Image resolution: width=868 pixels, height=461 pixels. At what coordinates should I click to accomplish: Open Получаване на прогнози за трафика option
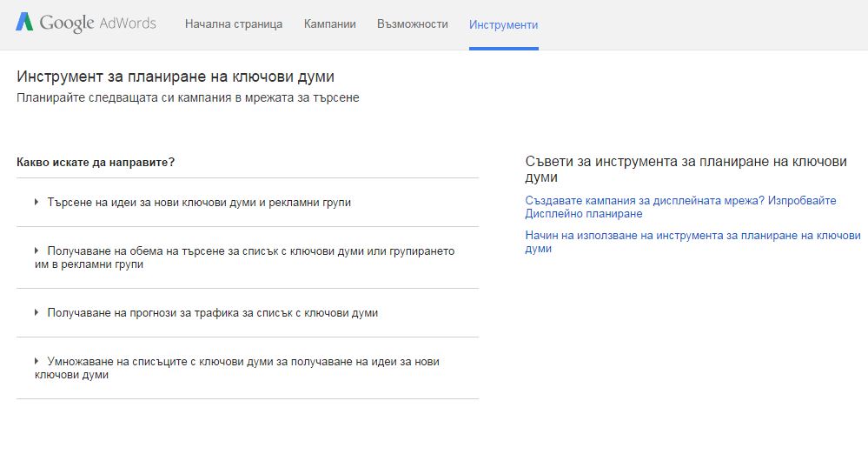coord(213,312)
